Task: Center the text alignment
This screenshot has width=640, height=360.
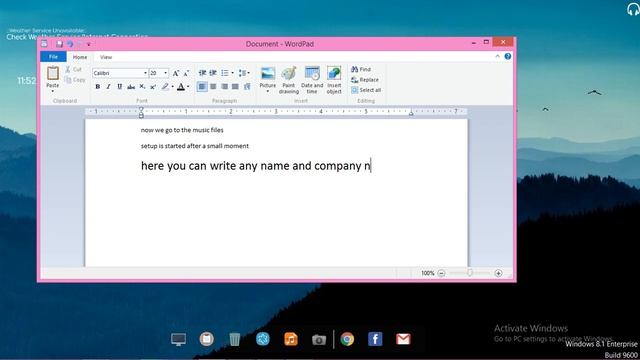Action: [213, 87]
